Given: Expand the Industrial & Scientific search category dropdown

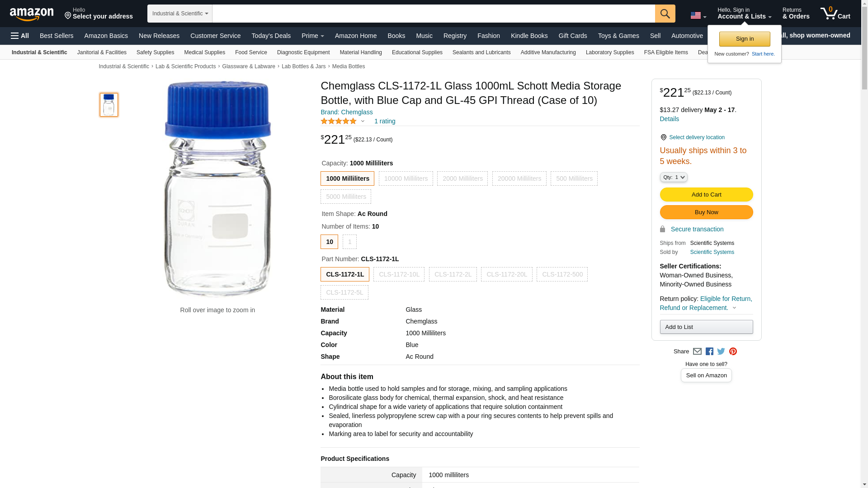Looking at the screenshot, I should point(179,14).
